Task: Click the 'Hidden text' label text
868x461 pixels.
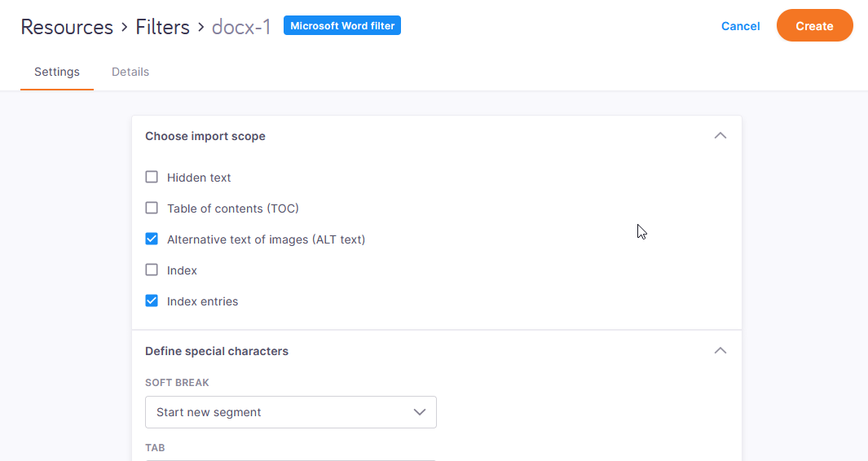Action: 199,178
